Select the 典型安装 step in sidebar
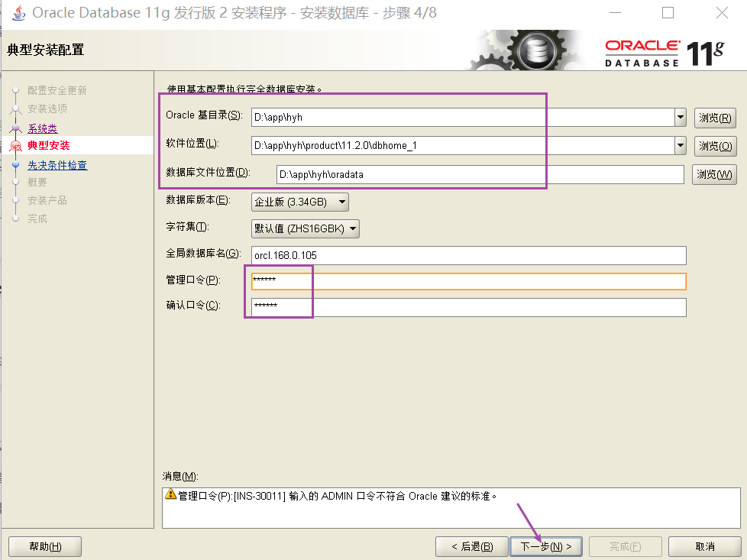Viewport: 747px width, 560px height. click(x=49, y=145)
